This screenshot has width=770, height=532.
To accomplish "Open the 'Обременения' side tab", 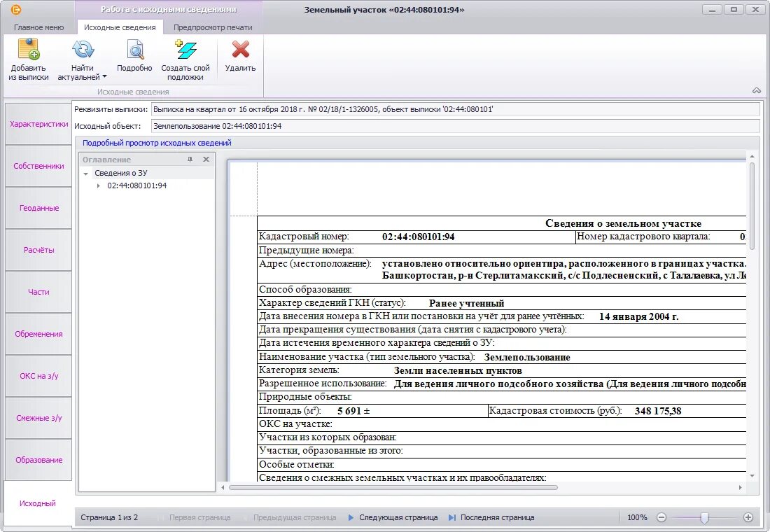I will (x=38, y=334).
